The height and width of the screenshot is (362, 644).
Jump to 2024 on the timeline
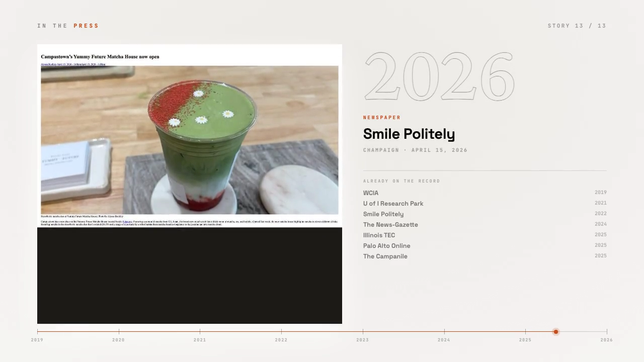[x=444, y=340]
